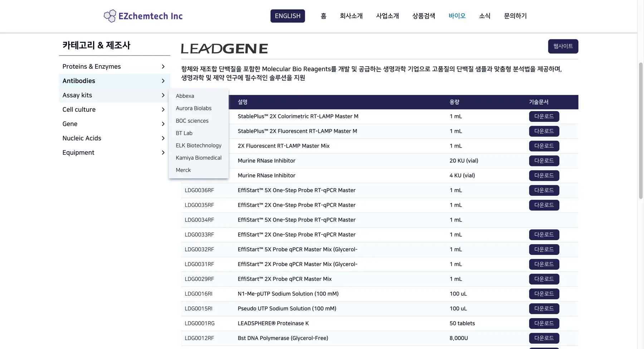
Task: Choose ELK Biotechnology from the submenu
Action: pos(199,145)
